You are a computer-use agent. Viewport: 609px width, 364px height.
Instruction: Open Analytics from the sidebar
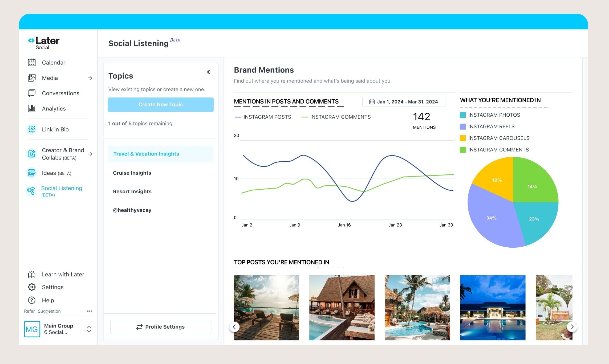point(54,108)
